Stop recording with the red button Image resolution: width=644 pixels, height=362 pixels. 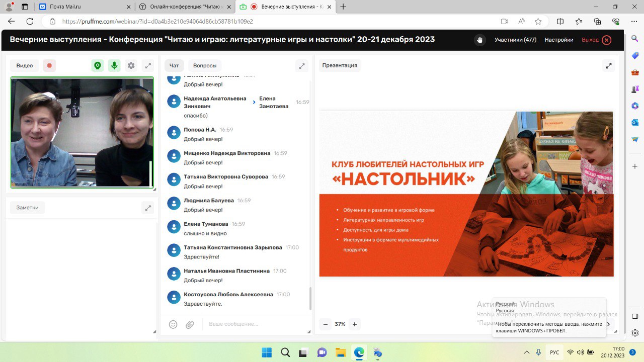[x=49, y=65]
